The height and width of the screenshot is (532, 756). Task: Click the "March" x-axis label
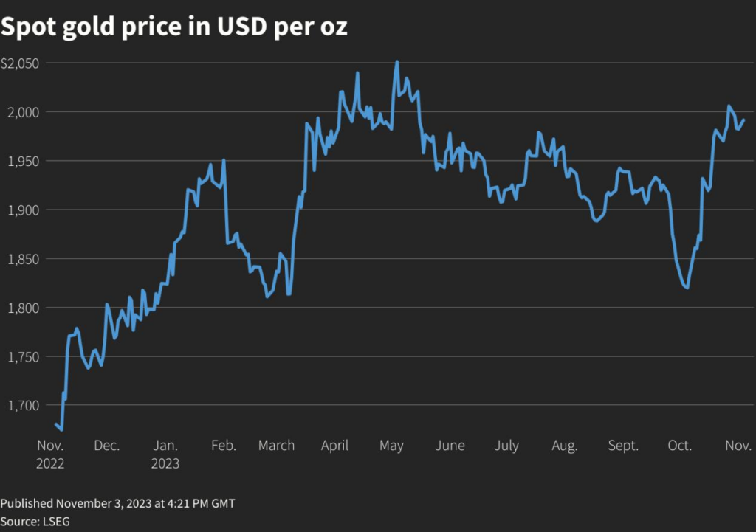click(x=277, y=446)
